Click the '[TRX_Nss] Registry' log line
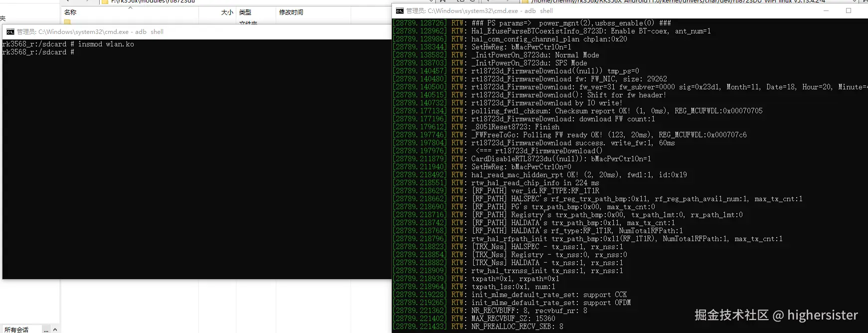This screenshot has width=868, height=333. coord(510,255)
